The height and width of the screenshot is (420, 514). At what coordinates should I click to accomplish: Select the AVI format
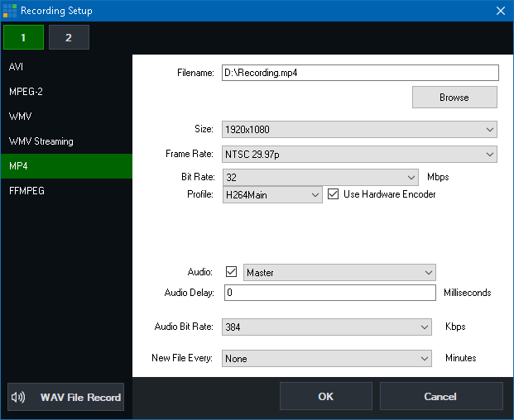pyautogui.click(x=66, y=67)
